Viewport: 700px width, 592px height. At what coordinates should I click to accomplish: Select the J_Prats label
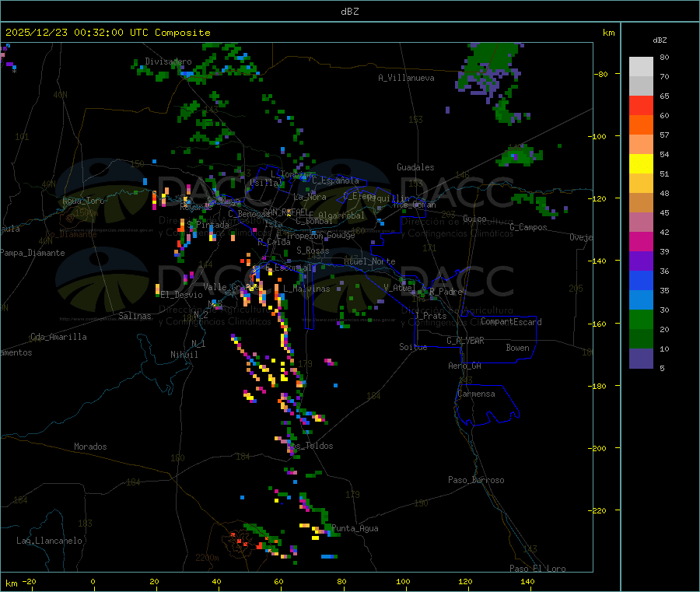[430, 316]
